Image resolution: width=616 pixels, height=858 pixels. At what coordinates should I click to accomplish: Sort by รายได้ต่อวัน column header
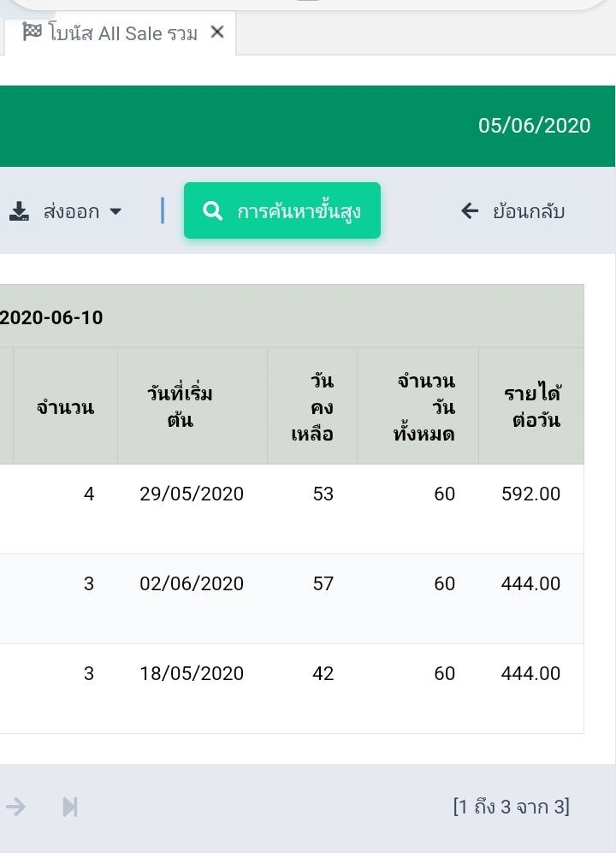(x=532, y=406)
